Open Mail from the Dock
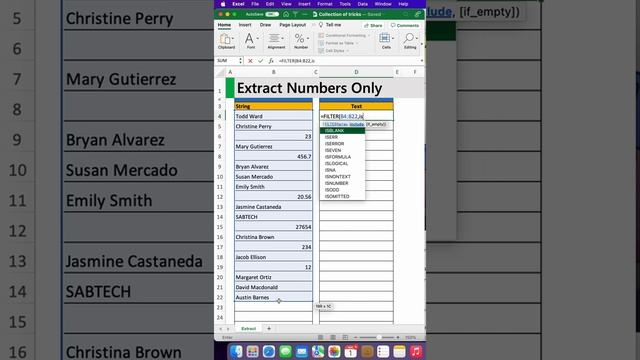The width and height of the screenshot is (640, 360). pyautogui.click(x=301, y=351)
